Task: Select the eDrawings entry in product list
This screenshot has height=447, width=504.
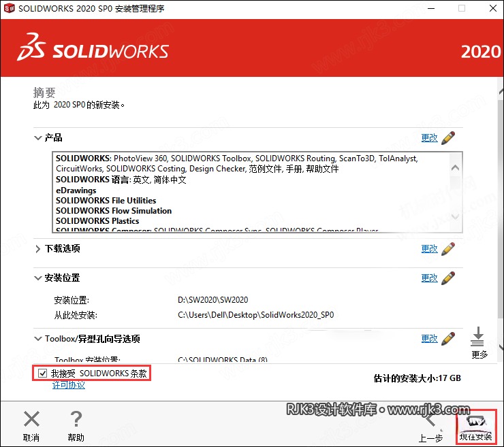Action: pyautogui.click(x=76, y=191)
